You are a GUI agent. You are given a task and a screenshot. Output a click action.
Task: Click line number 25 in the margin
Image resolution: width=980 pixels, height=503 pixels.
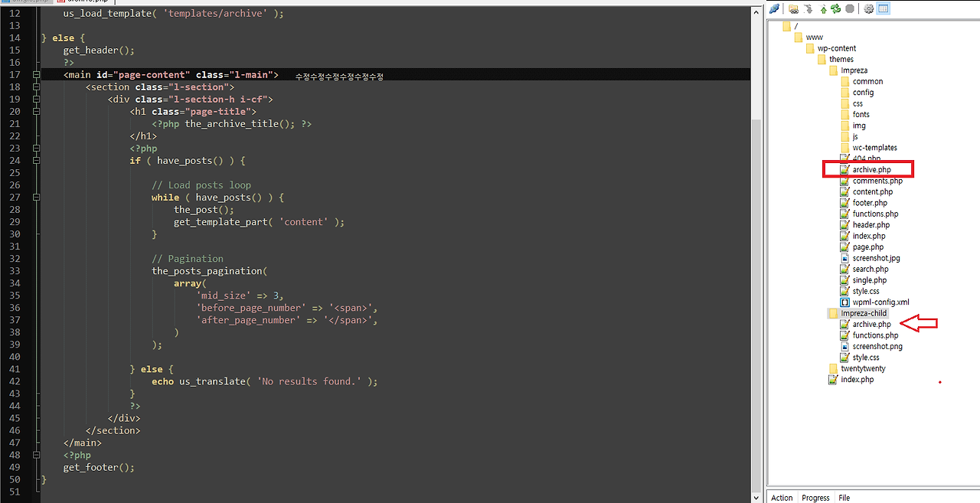pos(15,173)
